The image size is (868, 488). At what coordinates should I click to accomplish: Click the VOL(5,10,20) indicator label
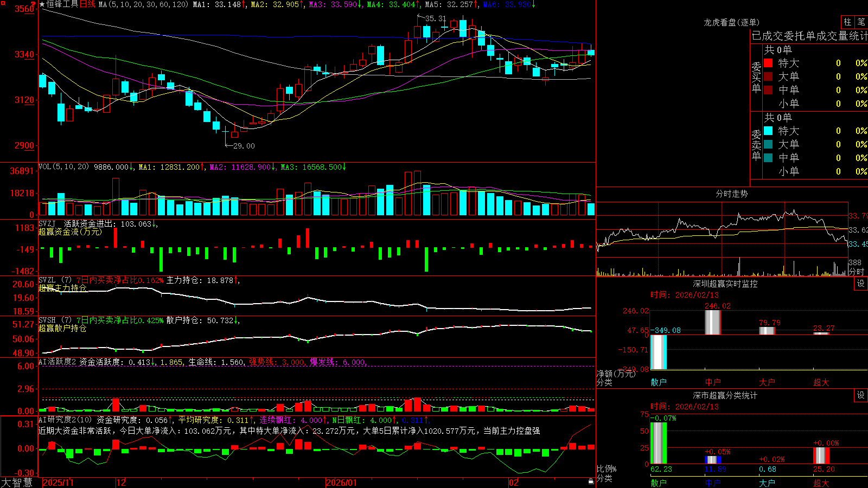(63, 167)
